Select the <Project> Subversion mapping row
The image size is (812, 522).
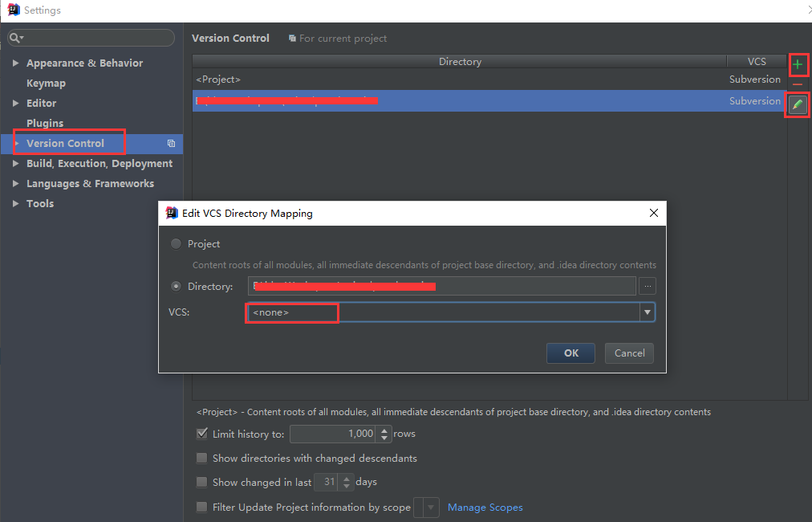pos(489,80)
